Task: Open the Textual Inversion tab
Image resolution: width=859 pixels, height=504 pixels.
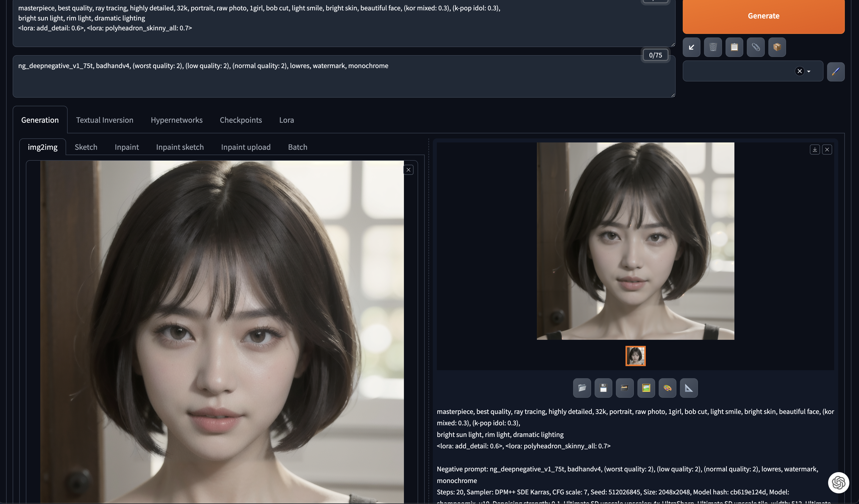Action: [104, 120]
